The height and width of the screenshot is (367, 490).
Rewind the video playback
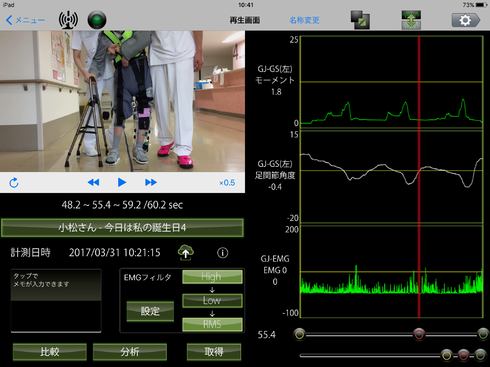[x=93, y=182]
